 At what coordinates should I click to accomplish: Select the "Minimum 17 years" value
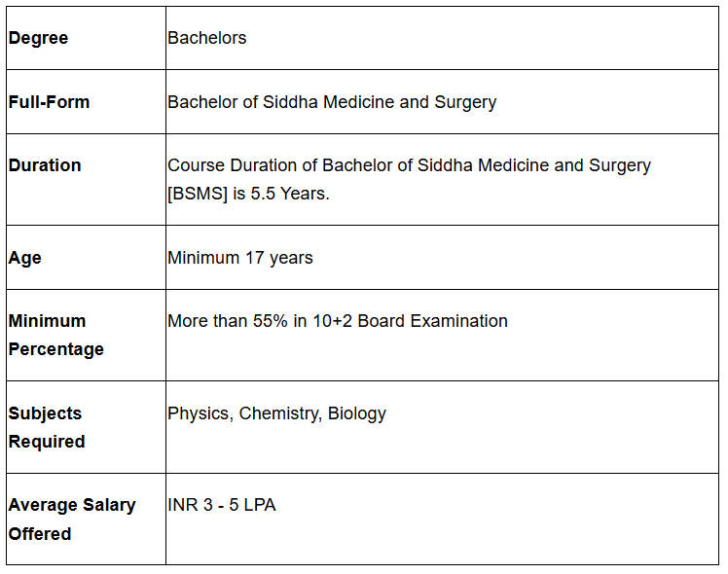[x=239, y=258]
